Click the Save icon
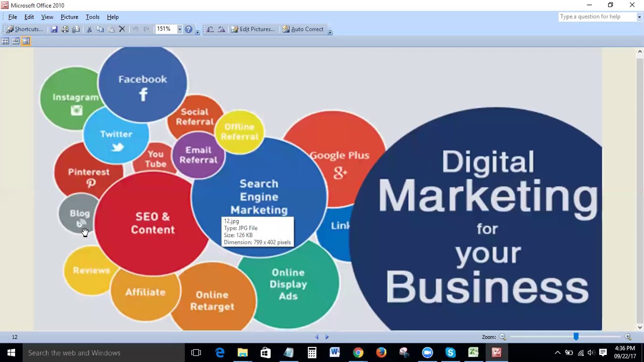Screen dimensions: 644x362 pyautogui.click(x=54, y=29)
